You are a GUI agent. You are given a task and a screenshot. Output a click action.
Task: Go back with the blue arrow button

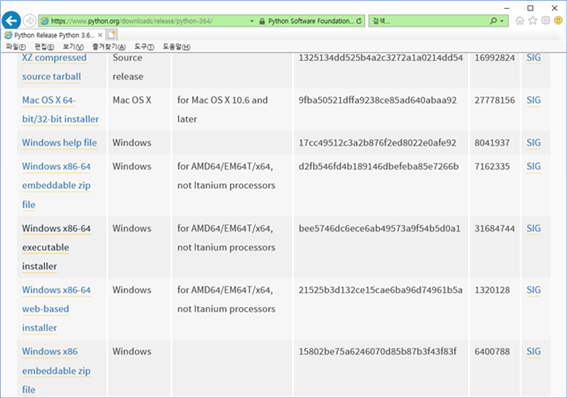pos(11,21)
